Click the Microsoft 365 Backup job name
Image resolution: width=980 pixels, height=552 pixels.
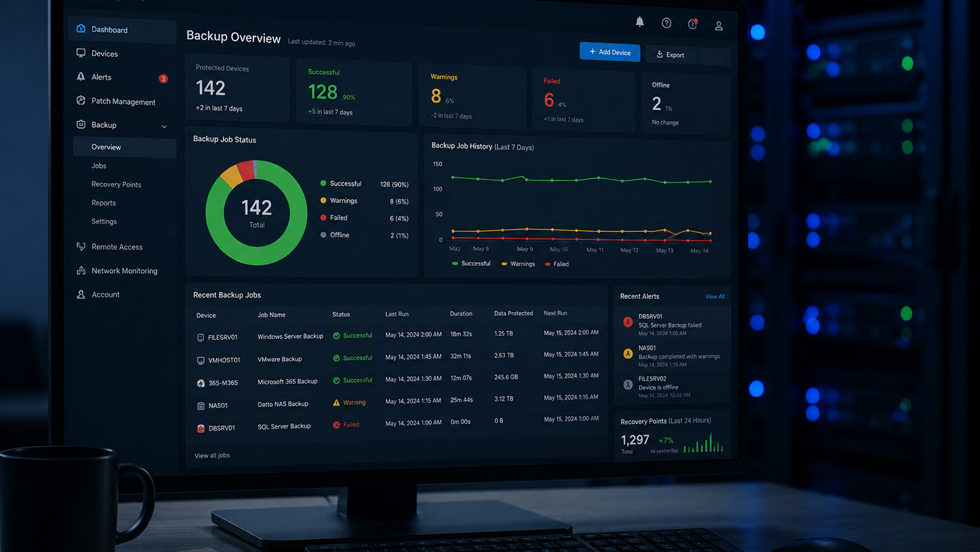(x=287, y=381)
